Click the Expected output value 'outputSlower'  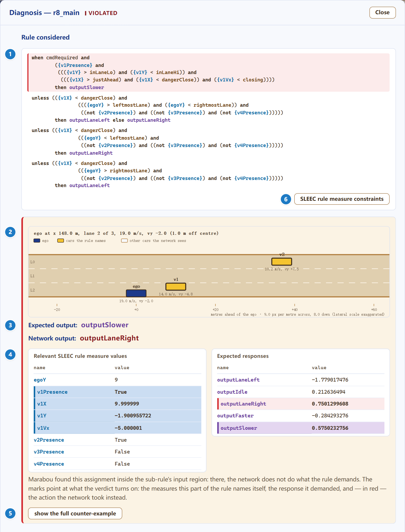[105, 325]
